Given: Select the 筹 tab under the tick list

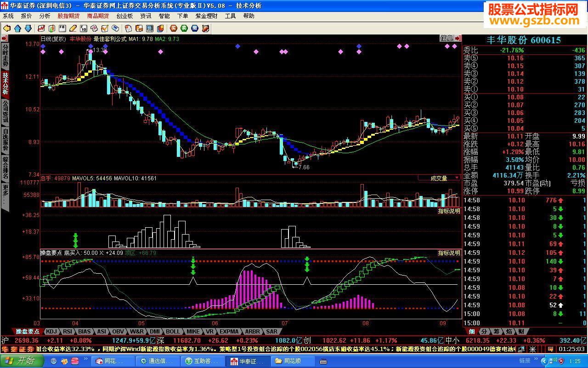Looking at the screenshot, I should click(x=497, y=331).
